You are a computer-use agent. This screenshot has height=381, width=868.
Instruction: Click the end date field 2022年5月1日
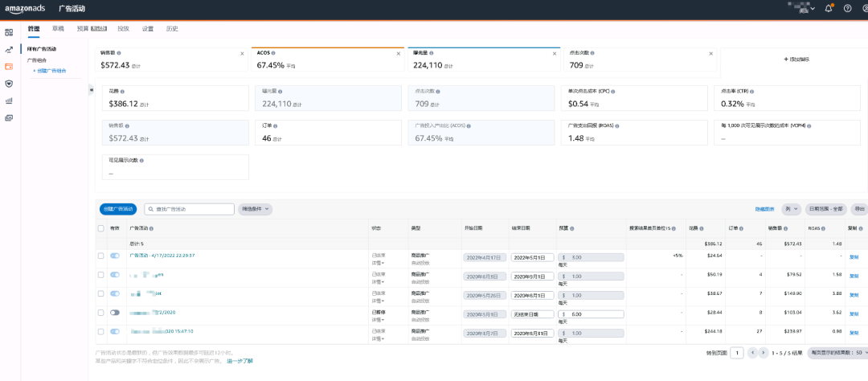click(533, 257)
